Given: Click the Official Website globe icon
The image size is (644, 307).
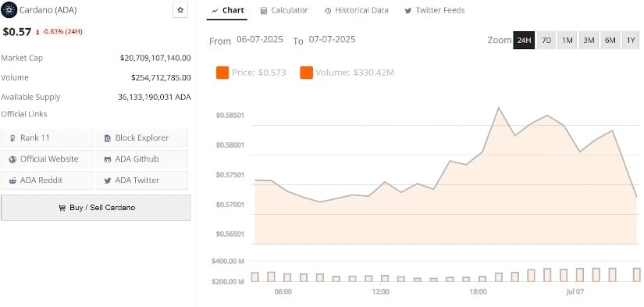Looking at the screenshot, I should pos(12,159).
